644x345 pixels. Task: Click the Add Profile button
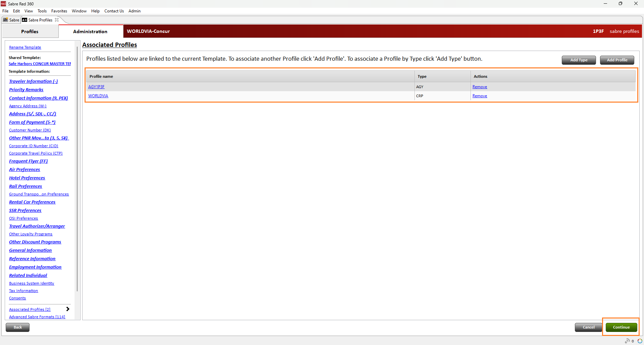[617, 60]
